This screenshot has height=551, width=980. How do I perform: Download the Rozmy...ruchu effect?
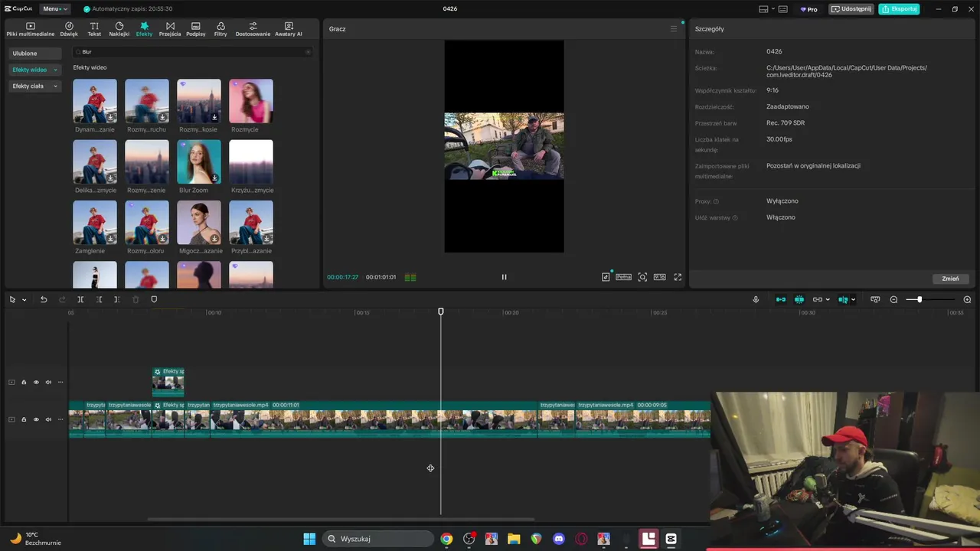[x=163, y=117]
